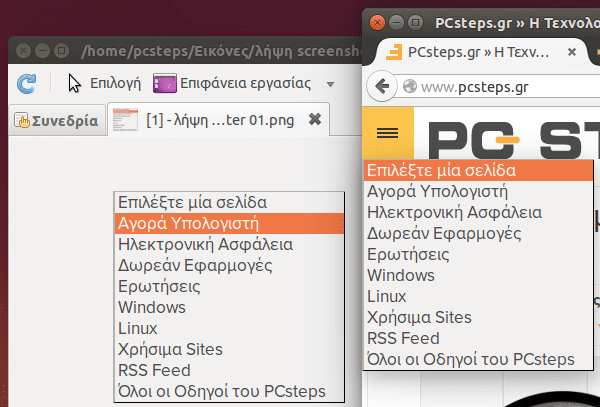The width and height of the screenshot is (600, 407).
Task: Minimize the Shutter window
Action: (42, 50)
